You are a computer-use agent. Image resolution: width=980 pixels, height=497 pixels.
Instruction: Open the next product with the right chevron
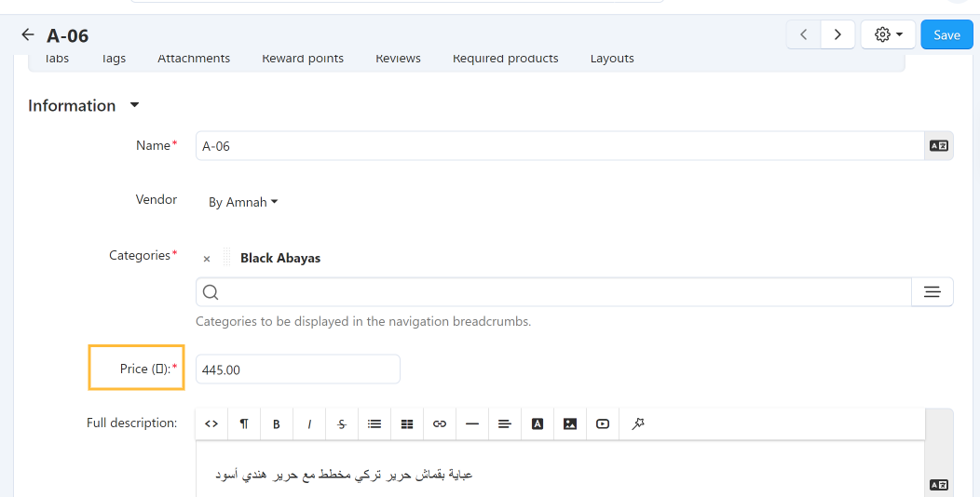pyautogui.click(x=837, y=34)
